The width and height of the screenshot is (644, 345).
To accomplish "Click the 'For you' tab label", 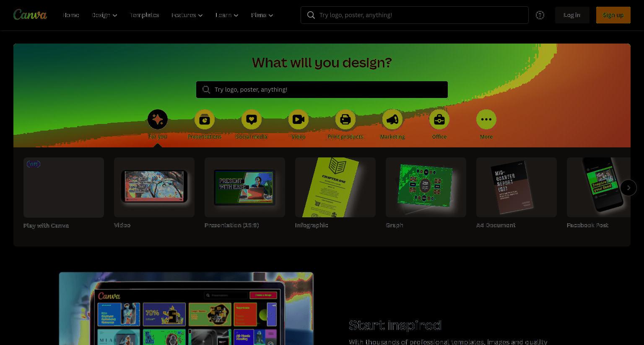I will pyautogui.click(x=158, y=136).
